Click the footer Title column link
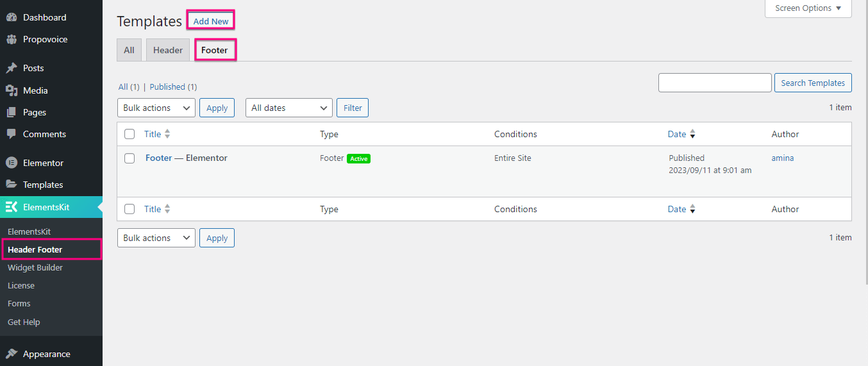The height and width of the screenshot is (366, 868). tap(153, 209)
